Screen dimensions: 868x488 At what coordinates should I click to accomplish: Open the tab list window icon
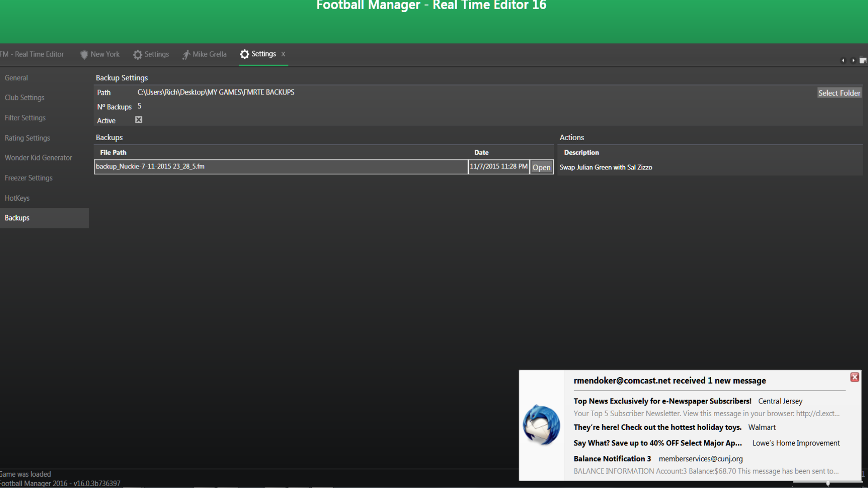click(x=863, y=60)
